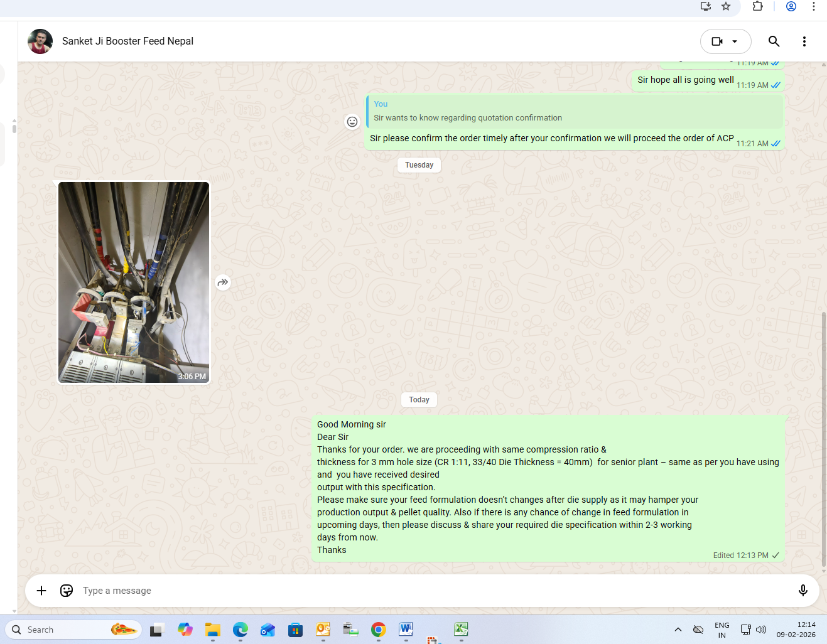Search within this chat conversation
The width and height of the screenshot is (827, 644).
pyautogui.click(x=774, y=41)
